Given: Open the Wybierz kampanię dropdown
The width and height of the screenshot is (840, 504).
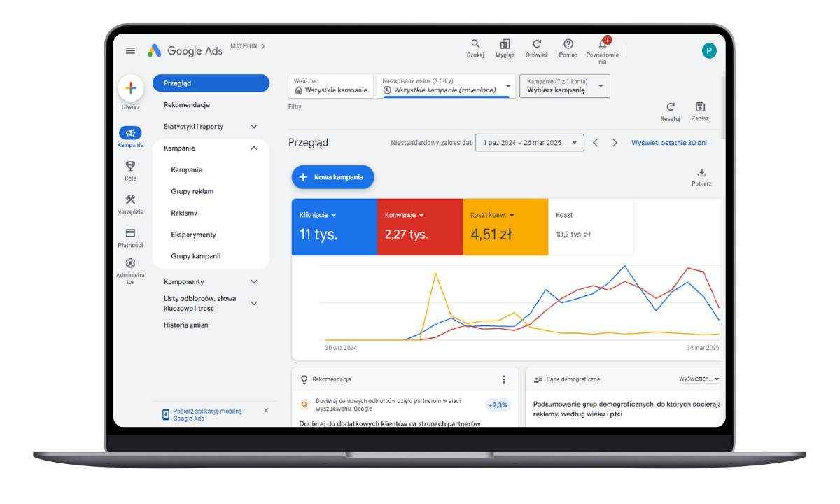Looking at the screenshot, I should tap(564, 86).
